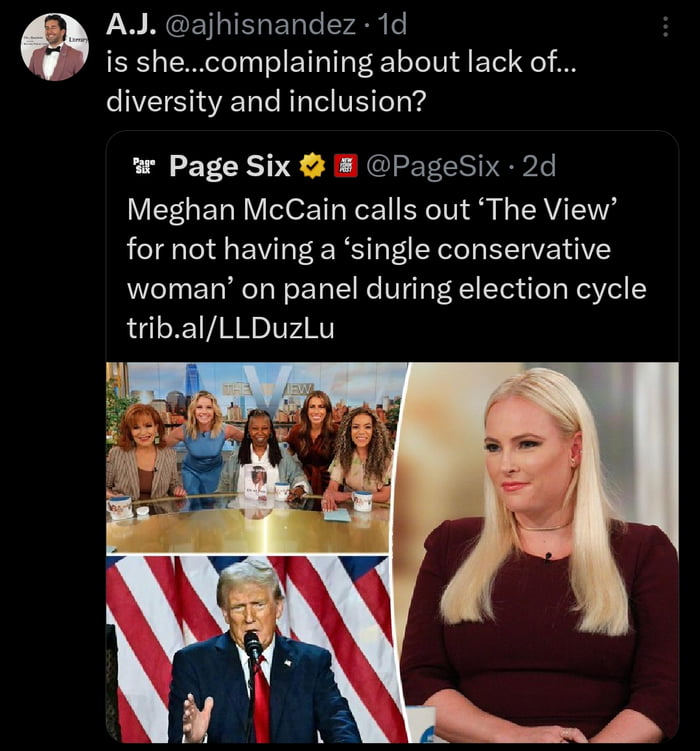
Task: Click the 'diversity and inclusion' post text
Action: click(x=264, y=101)
